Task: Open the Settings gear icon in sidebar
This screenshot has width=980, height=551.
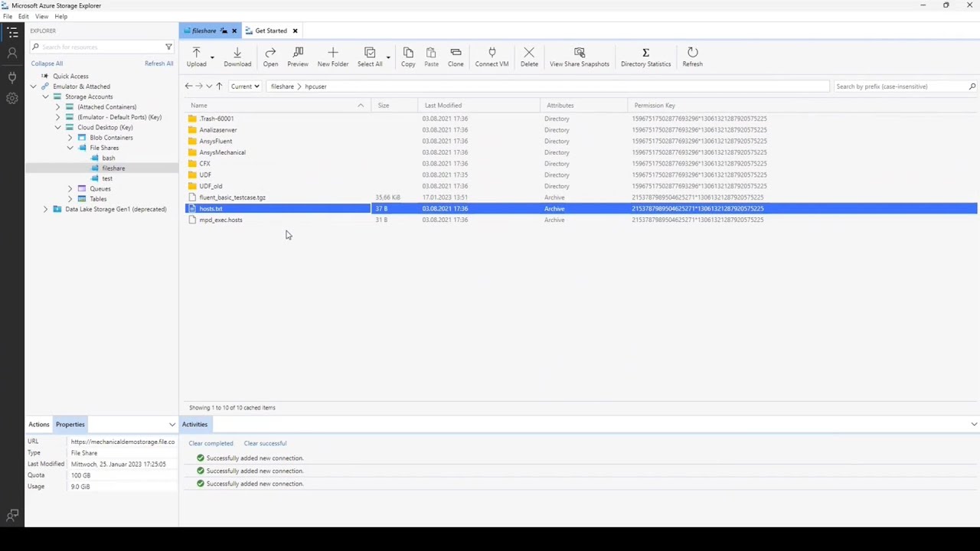Action: (12, 98)
